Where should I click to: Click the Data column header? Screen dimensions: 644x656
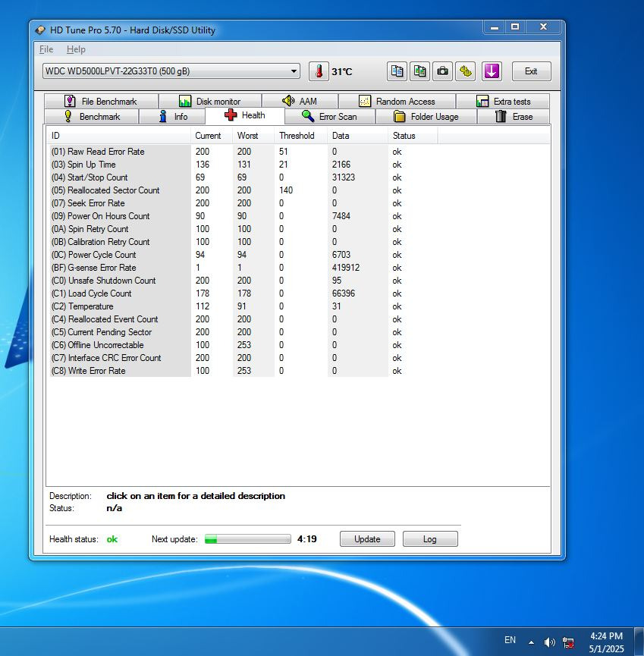click(x=358, y=136)
